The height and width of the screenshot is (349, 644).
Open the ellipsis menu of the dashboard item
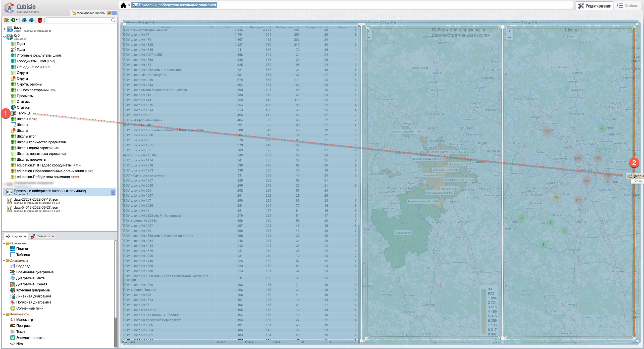click(113, 192)
